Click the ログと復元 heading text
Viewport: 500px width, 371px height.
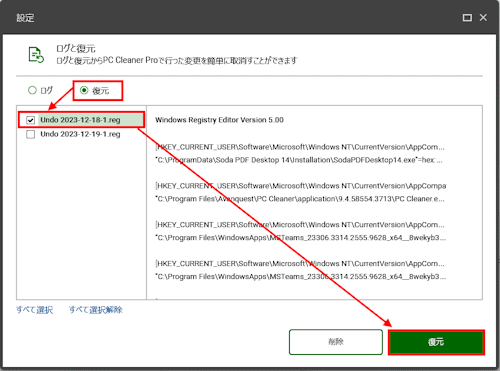coord(76,49)
